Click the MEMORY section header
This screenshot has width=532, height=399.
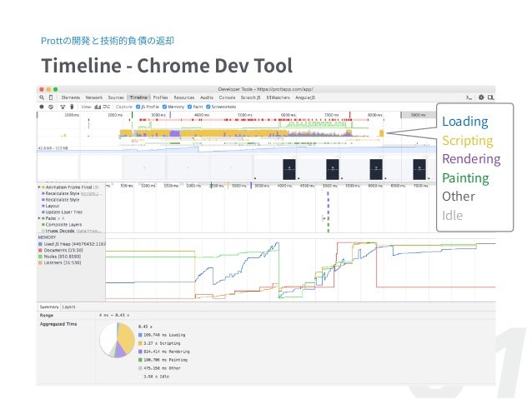point(47,237)
